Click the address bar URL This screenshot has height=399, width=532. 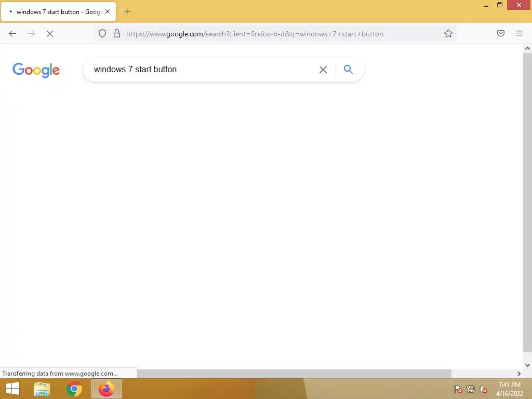tap(255, 34)
